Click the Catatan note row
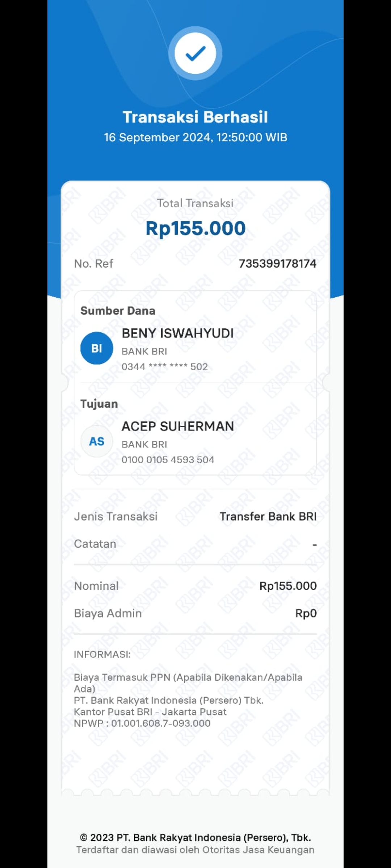Image resolution: width=391 pixels, height=868 pixels. click(x=195, y=544)
